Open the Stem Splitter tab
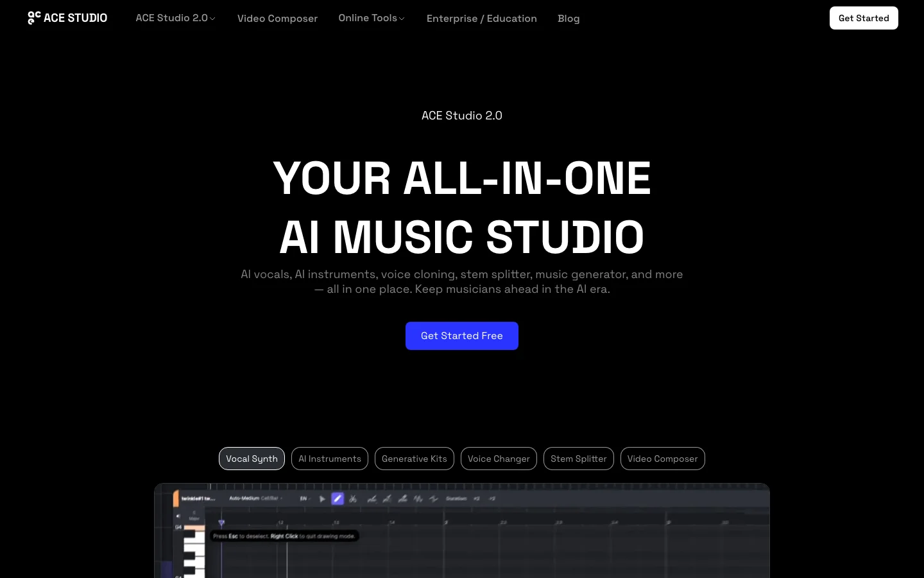Screen dimensions: 924x578 click(x=579, y=459)
